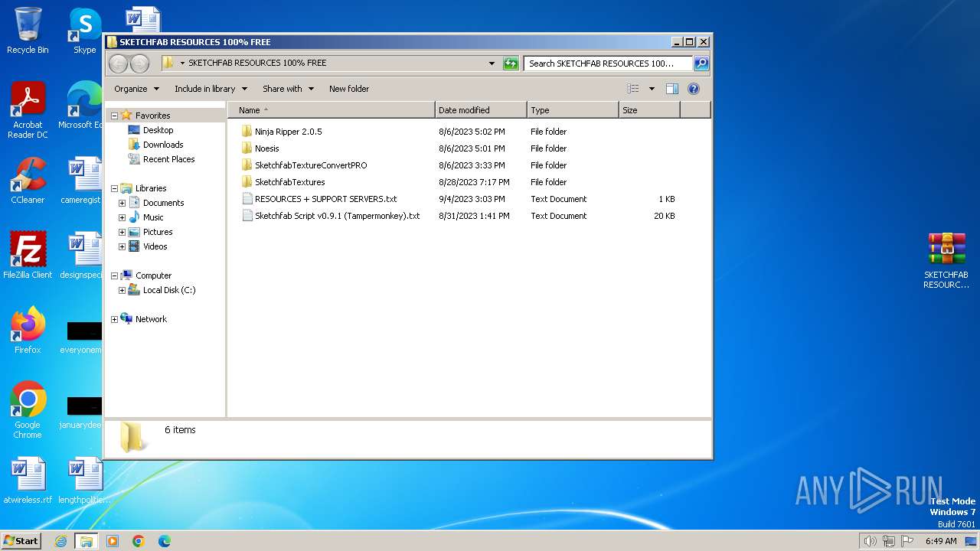The width and height of the screenshot is (980, 551).
Task: Click the Help question mark icon
Action: pos(693,89)
